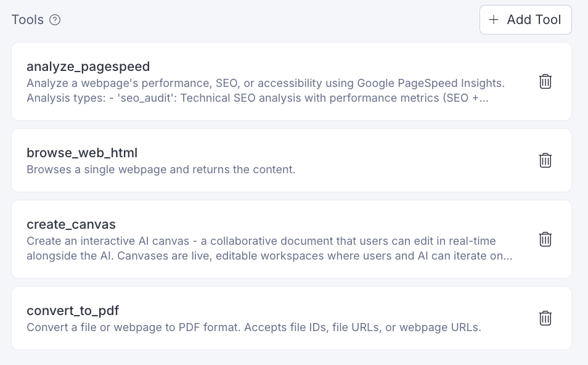This screenshot has height=365, width=588.
Task: Delete convert_to_pdf with its trash icon
Action: tap(545, 318)
